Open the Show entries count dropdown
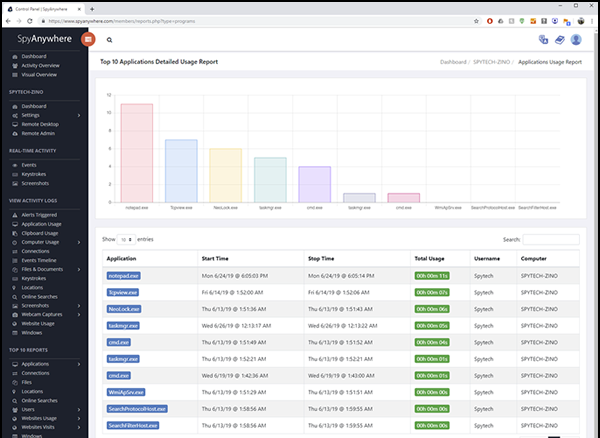 pos(126,239)
